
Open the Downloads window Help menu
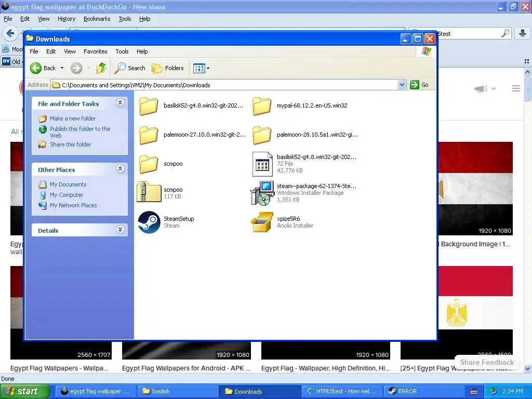point(142,51)
